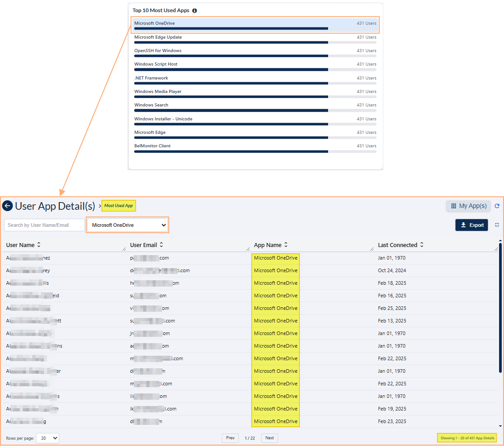This screenshot has width=504, height=446.
Task: Refresh the user app details list
Action: pyautogui.click(x=497, y=206)
